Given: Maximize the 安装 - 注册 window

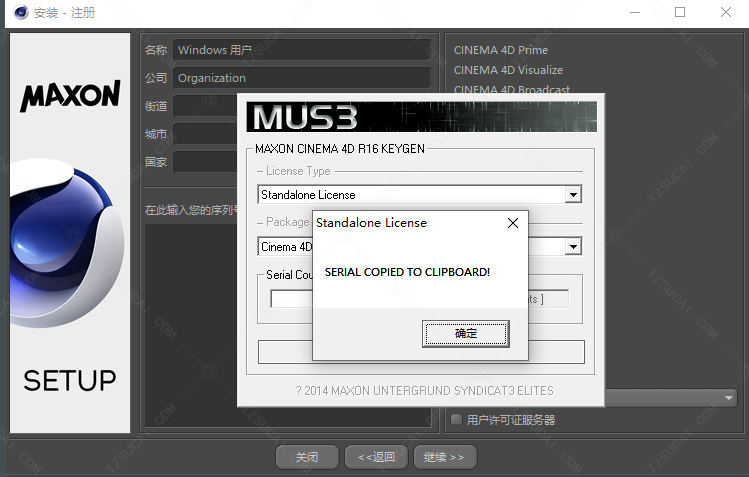Looking at the screenshot, I should pyautogui.click(x=680, y=12).
